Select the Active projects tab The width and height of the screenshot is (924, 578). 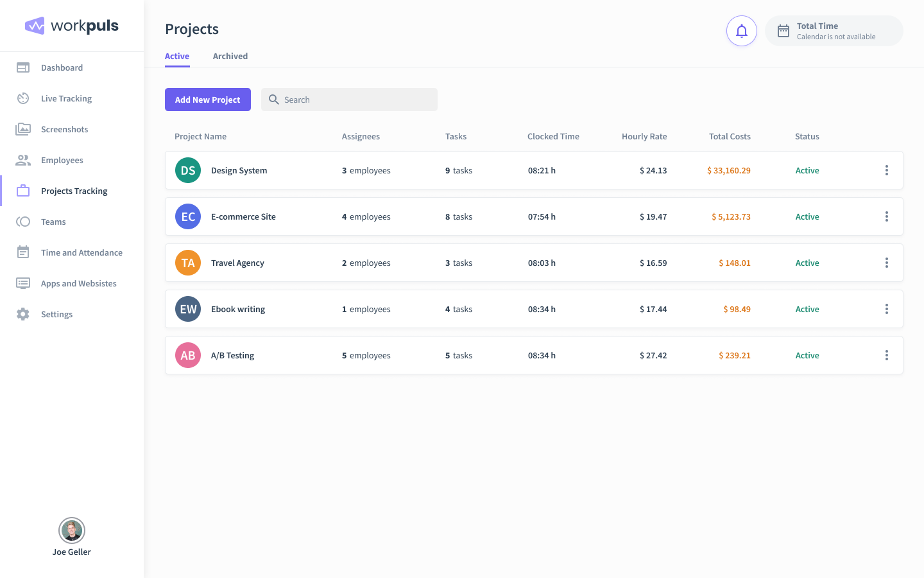177,56
